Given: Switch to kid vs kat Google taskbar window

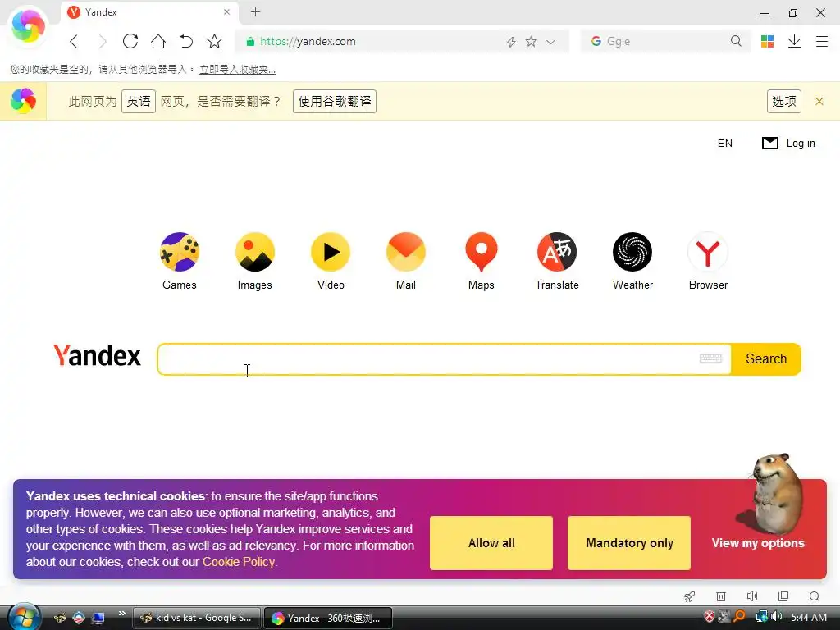Looking at the screenshot, I should (197, 618).
